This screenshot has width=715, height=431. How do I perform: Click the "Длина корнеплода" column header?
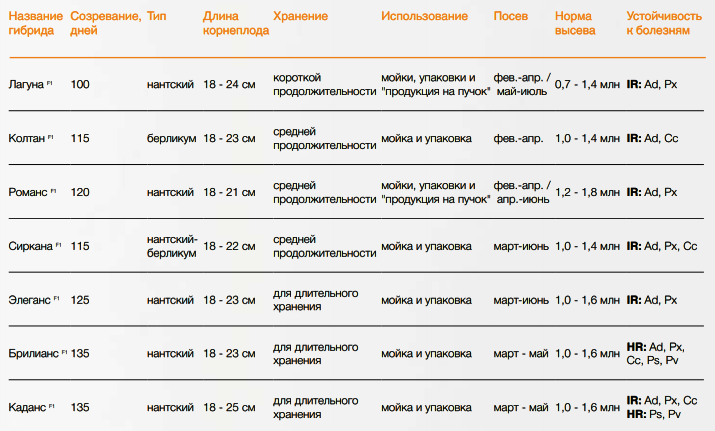pos(233,24)
